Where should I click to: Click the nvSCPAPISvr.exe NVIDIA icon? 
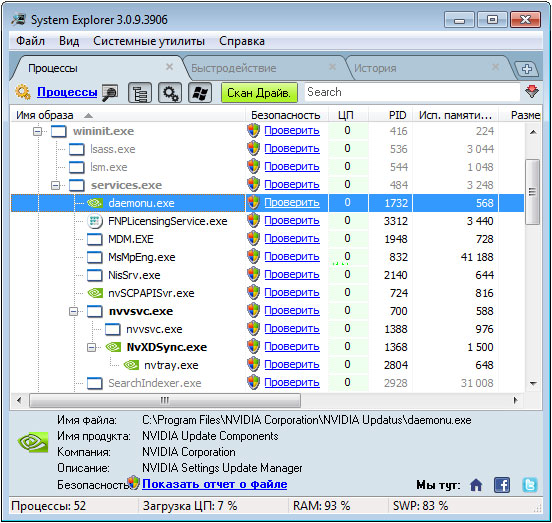[x=95, y=293]
